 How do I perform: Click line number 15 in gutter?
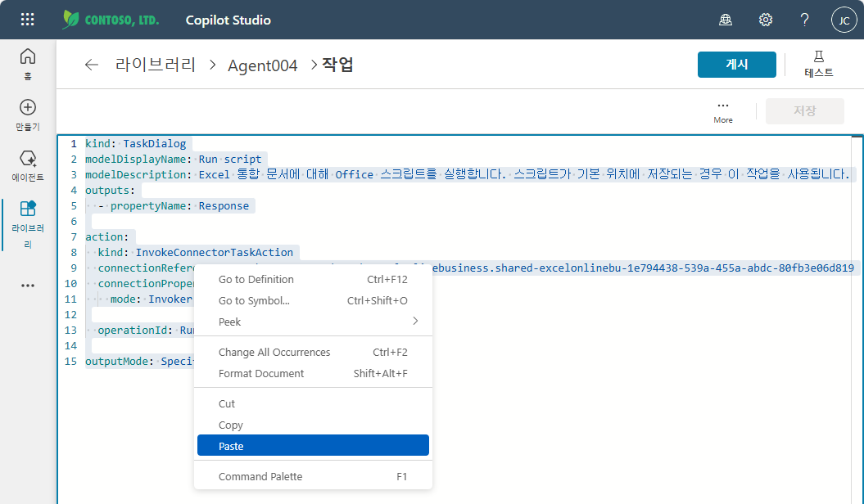pos(70,362)
